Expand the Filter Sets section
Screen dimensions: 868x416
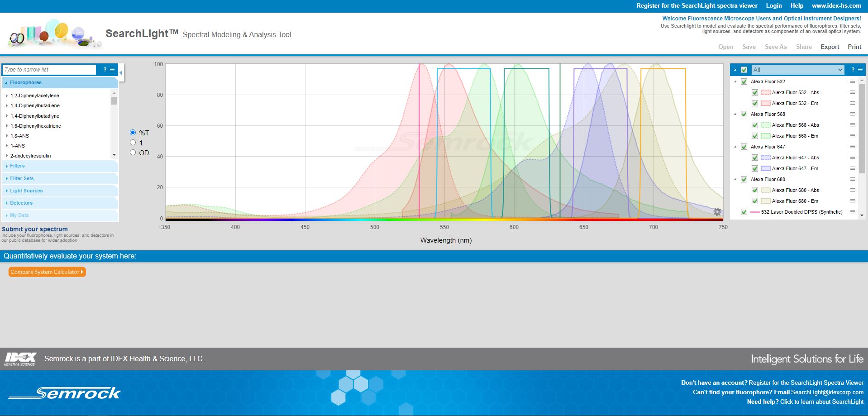(x=60, y=178)
